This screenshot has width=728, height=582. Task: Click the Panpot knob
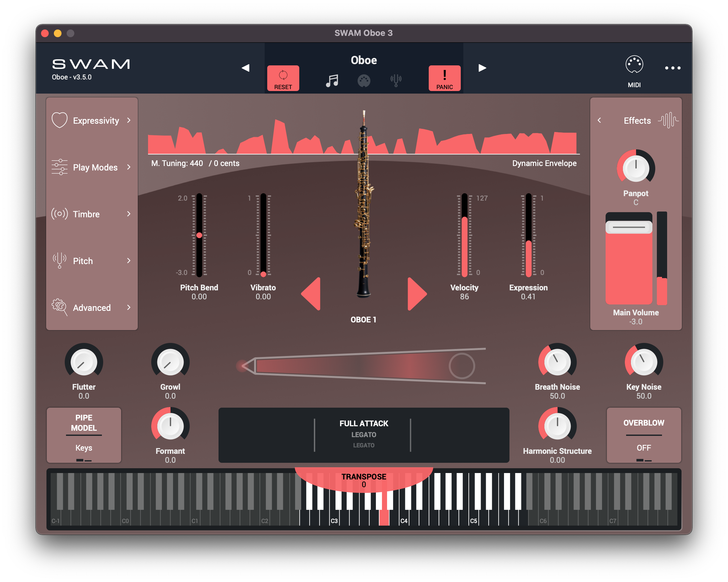pos(635,168)
